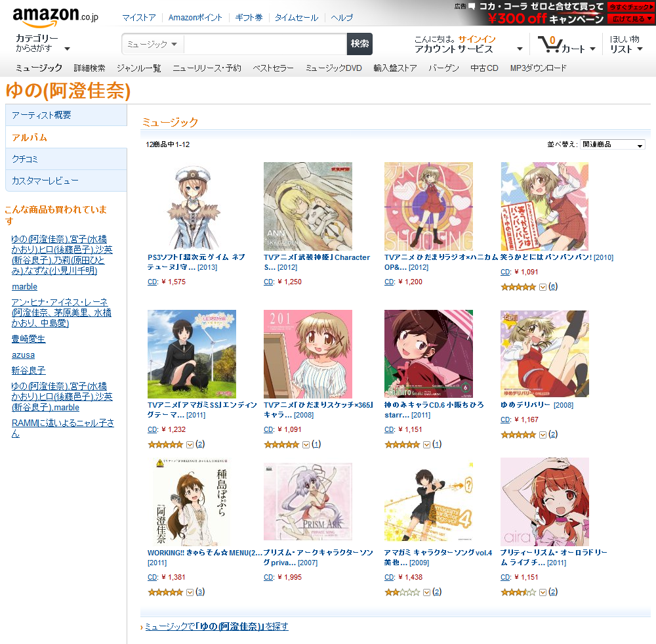656x644 pixels.
Task: Open the アカウントサービス dropdown arrow
Action: pos(520,49)
